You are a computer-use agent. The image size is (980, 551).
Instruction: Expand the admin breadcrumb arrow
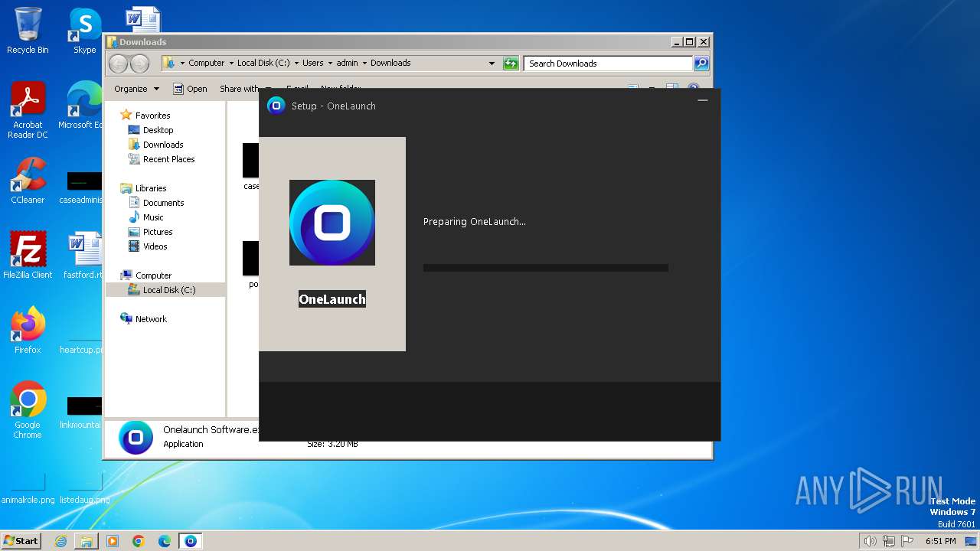coord(364,64)
